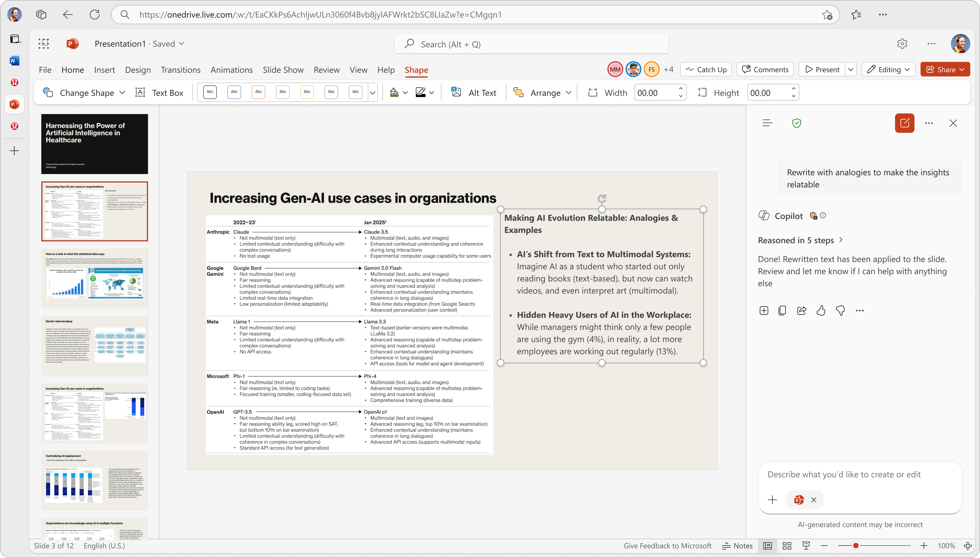This screenshot has height=558, width=980.
Task: Open Alt Text for the shape
Action: point(474,93)
